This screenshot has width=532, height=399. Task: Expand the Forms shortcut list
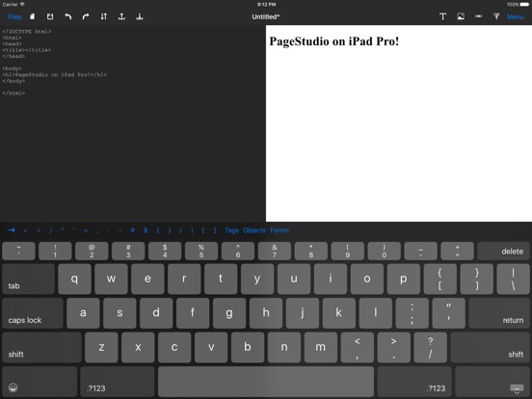(x=279, y=230)
